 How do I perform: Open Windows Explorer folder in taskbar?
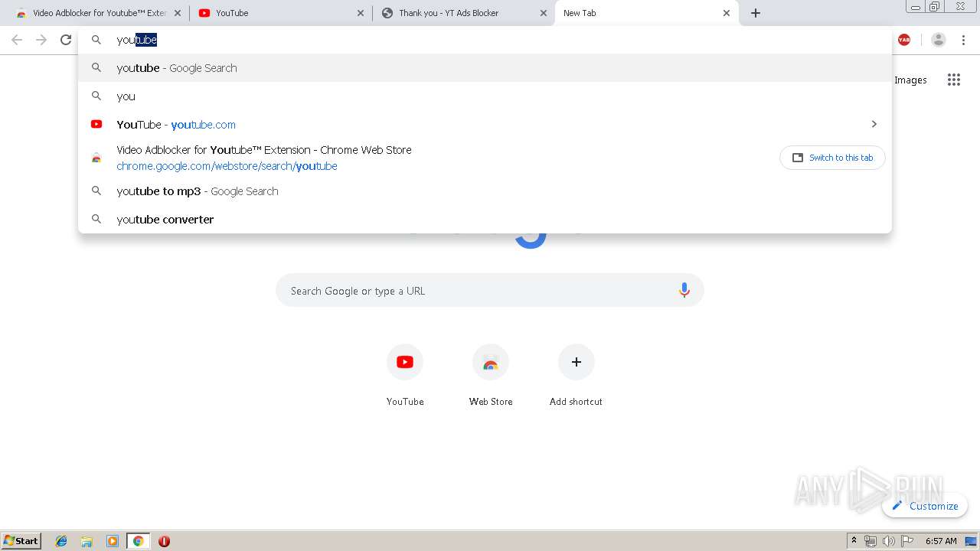point(87,541)
